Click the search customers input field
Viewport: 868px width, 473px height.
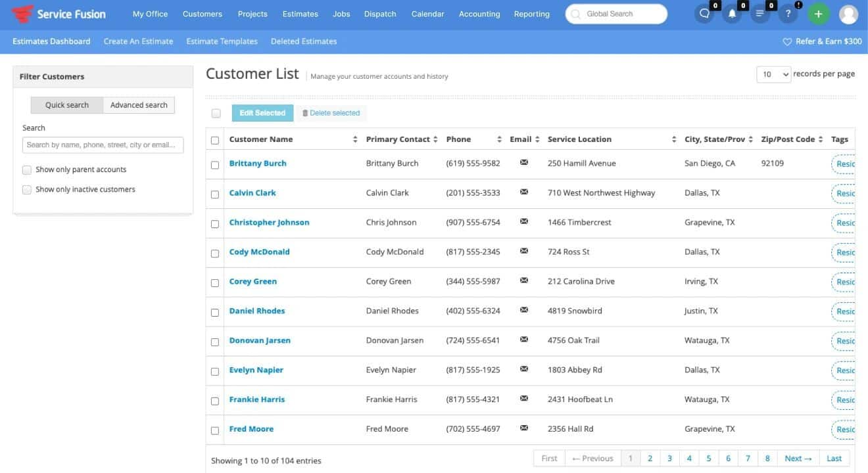102,145
